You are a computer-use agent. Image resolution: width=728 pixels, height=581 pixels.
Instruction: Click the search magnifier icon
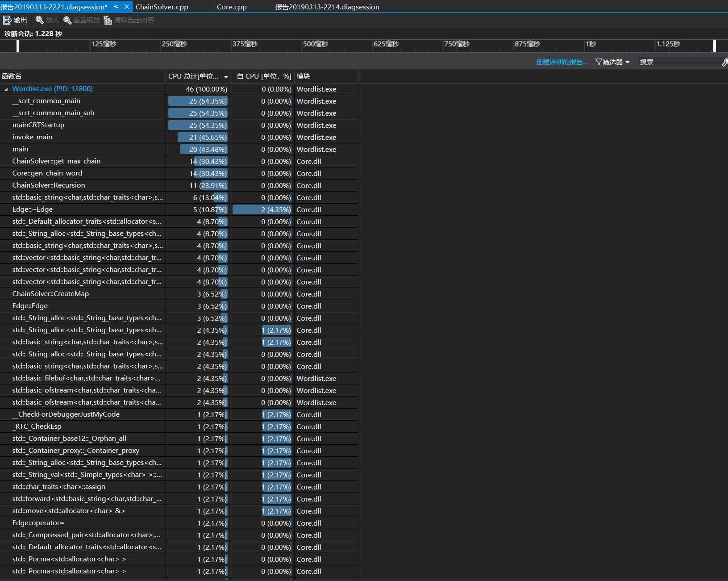(x=724, y=62)
